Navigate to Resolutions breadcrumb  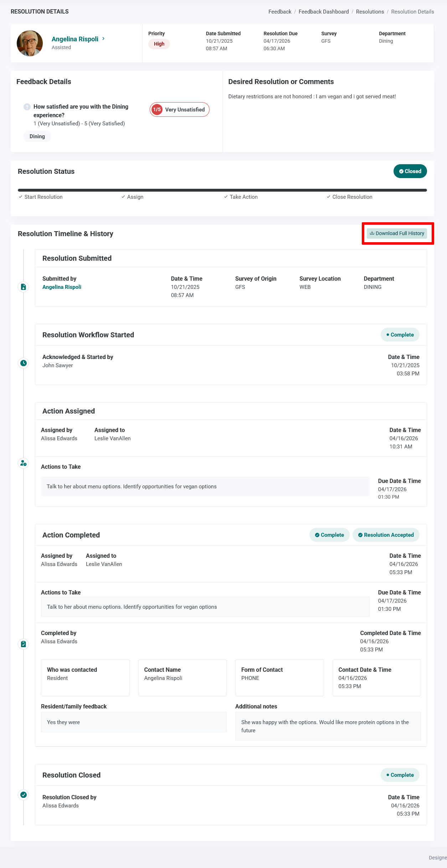tap(370, 12)
